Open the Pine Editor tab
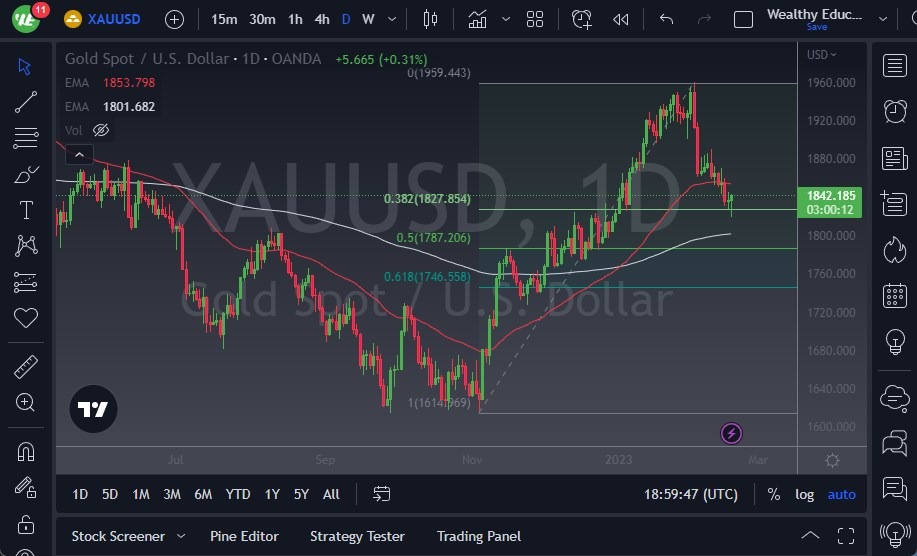 pos(244,536)
